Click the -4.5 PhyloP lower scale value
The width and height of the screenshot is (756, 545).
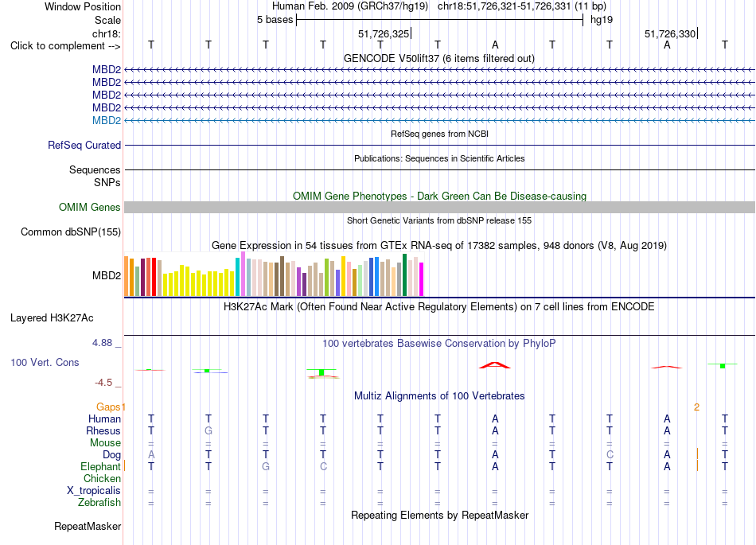point(103,383)
